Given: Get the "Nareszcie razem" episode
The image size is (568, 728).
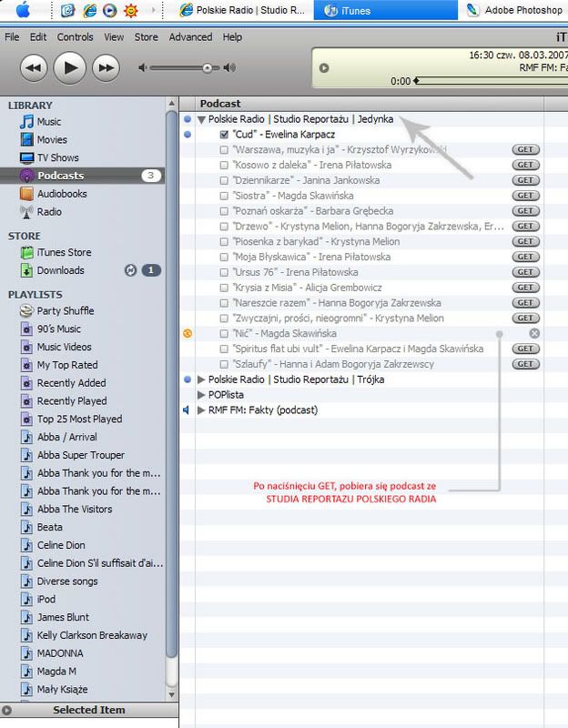Looking at the screenshot, I should (526, 303).
